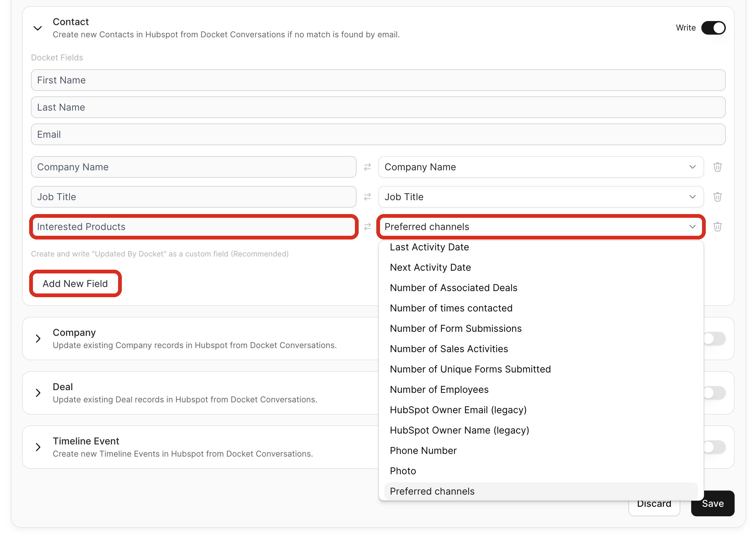Screen dimensions: 756x536
Task: Select Photo option
Action: (541, 471)
